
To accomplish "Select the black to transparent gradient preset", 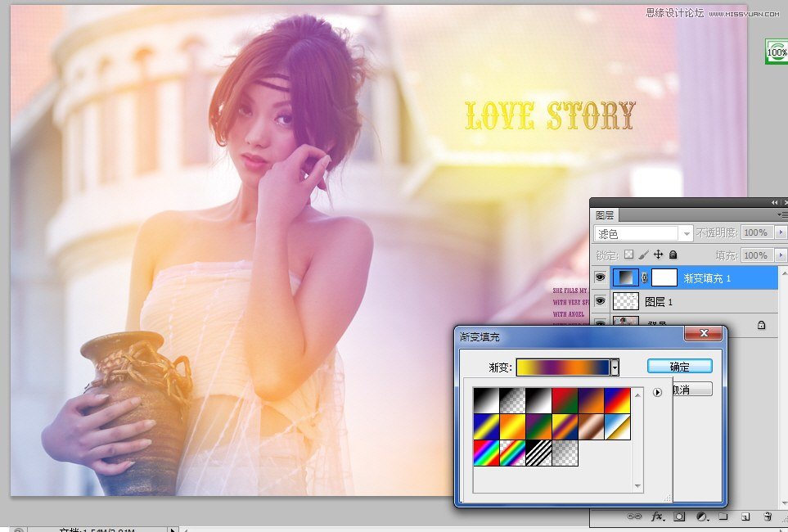I will (512, 401).
